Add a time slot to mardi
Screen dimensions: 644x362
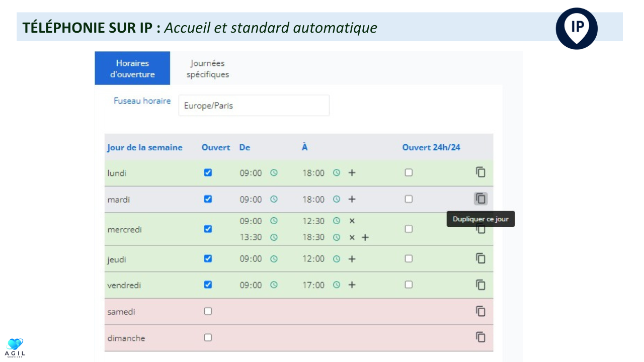coord(352,199)
